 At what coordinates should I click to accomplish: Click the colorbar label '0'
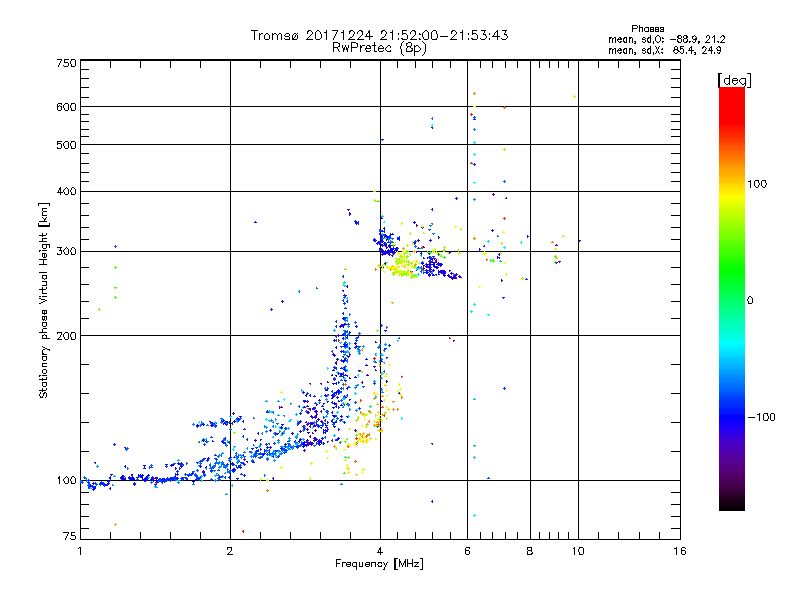(750, 301)
